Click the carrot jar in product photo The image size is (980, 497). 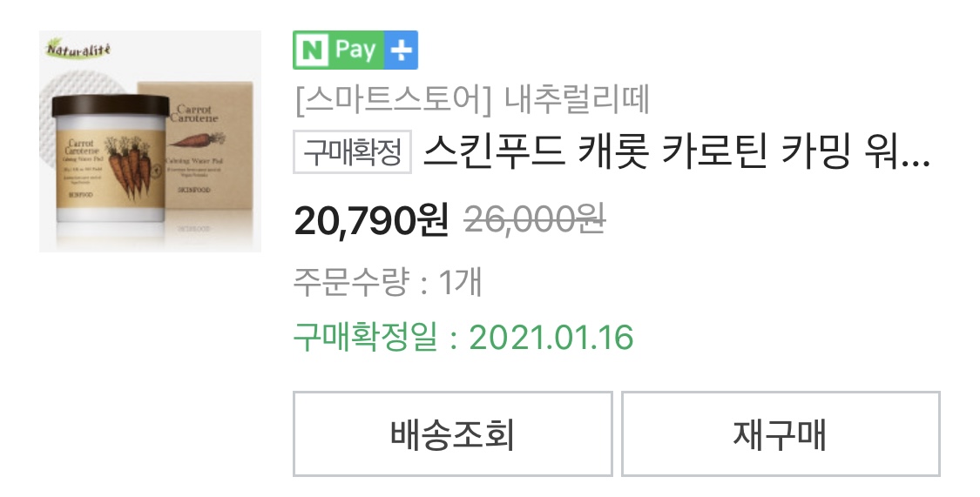(111, 159)
